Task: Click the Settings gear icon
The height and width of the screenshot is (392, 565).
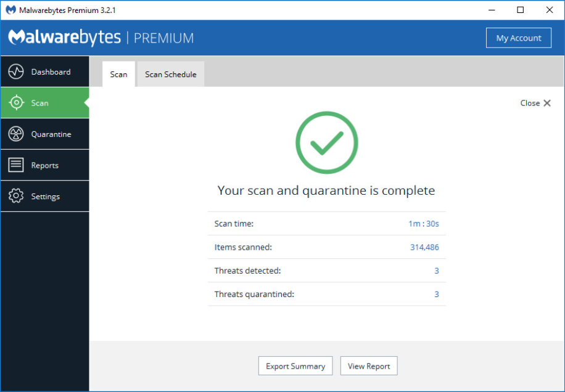Action: click(x=16, y=196)
